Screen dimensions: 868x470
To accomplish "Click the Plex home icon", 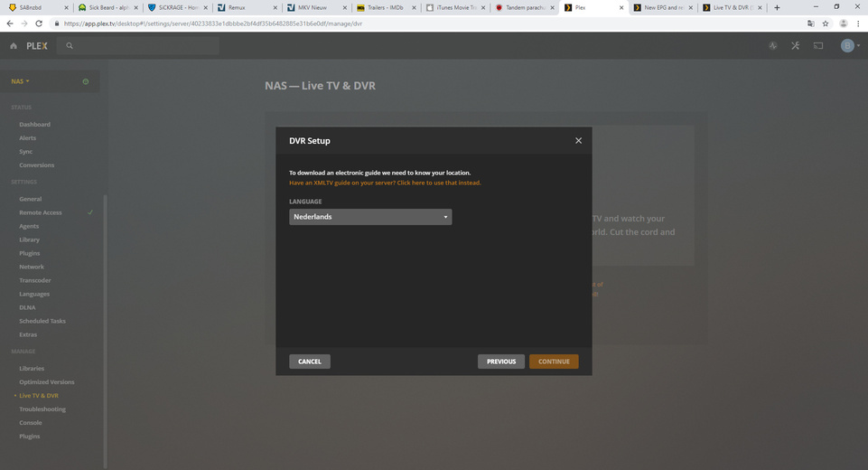I will (x=14, y=46).
